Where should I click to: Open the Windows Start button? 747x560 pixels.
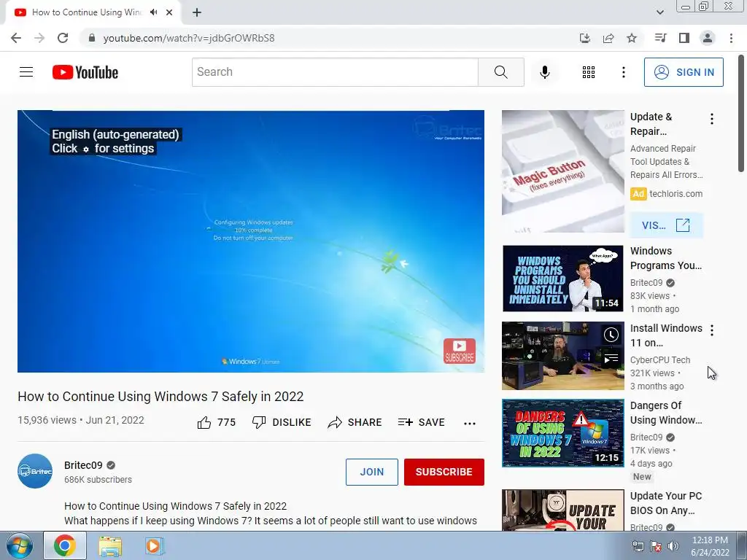20,545
